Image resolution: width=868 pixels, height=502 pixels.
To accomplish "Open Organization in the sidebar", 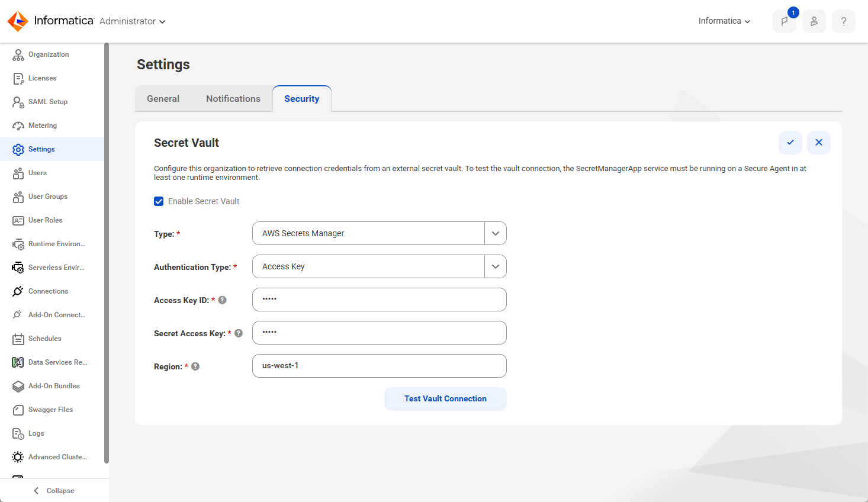I will pos(49,54).
